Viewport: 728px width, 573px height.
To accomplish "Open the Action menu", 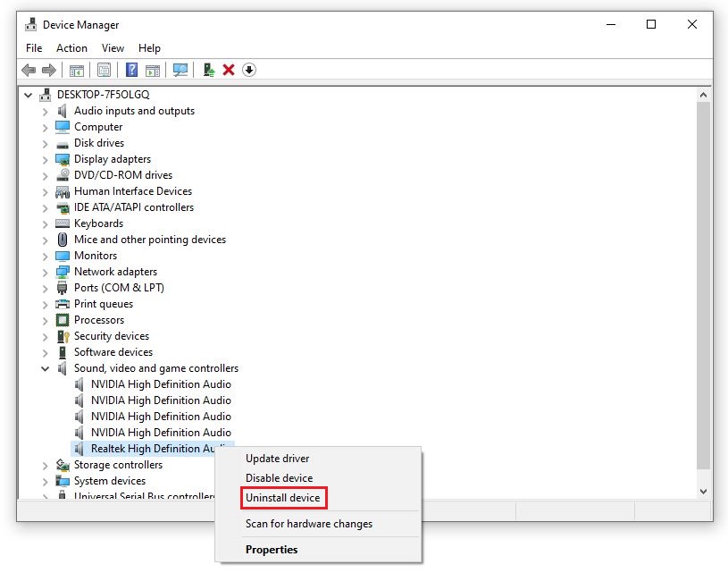I will (71, 47).
